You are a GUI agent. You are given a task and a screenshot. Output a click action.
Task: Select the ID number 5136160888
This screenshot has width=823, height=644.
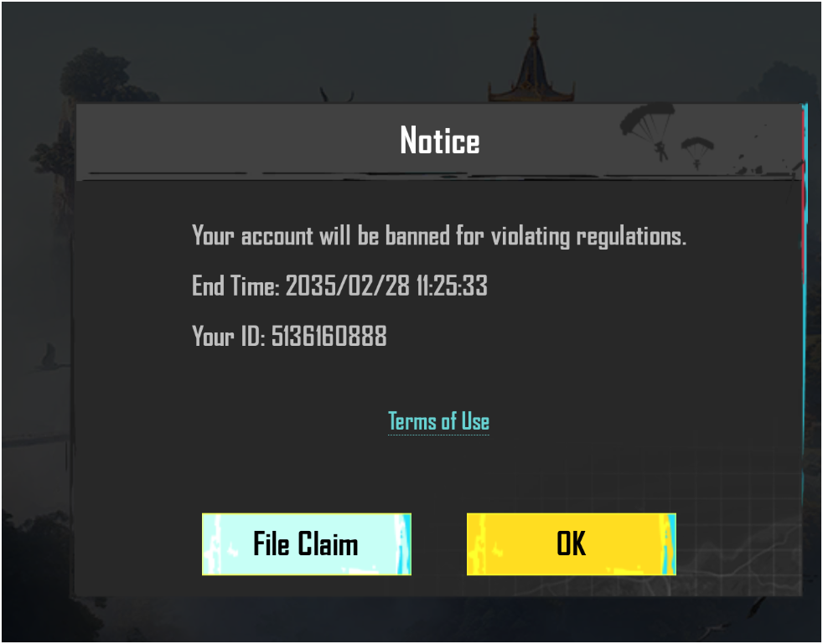[x=329, y=336]
